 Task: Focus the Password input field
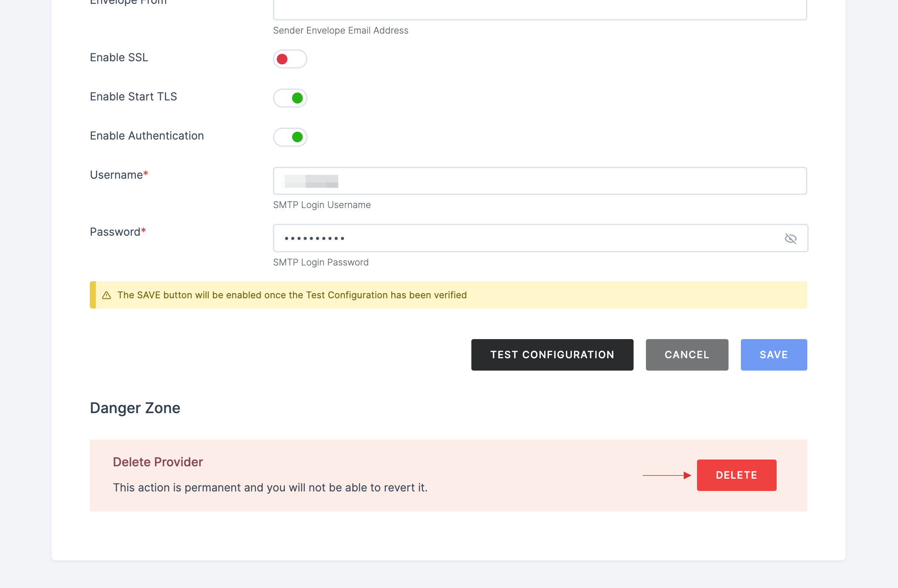click(540, 238)
